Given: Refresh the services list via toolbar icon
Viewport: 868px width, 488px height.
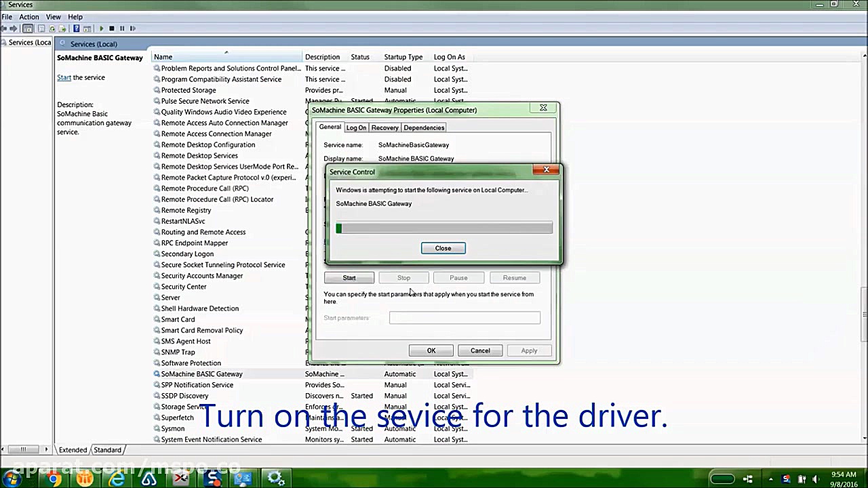Looking at the screenshot, I should coord(52,28).
